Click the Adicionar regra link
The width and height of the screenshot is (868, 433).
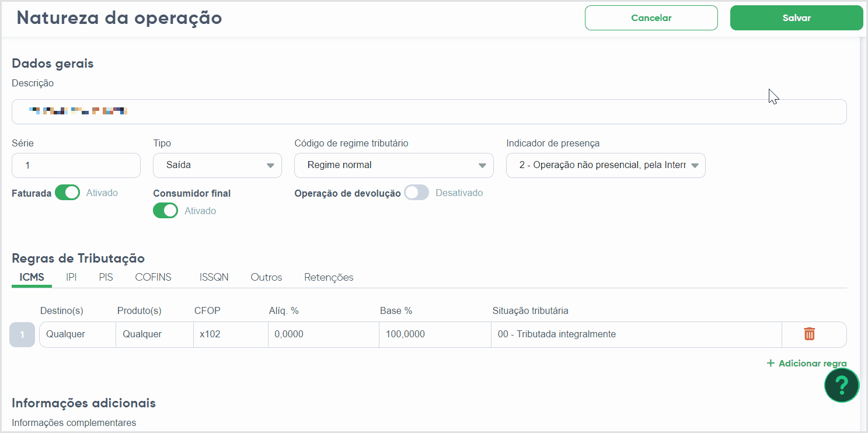point(807,363)
